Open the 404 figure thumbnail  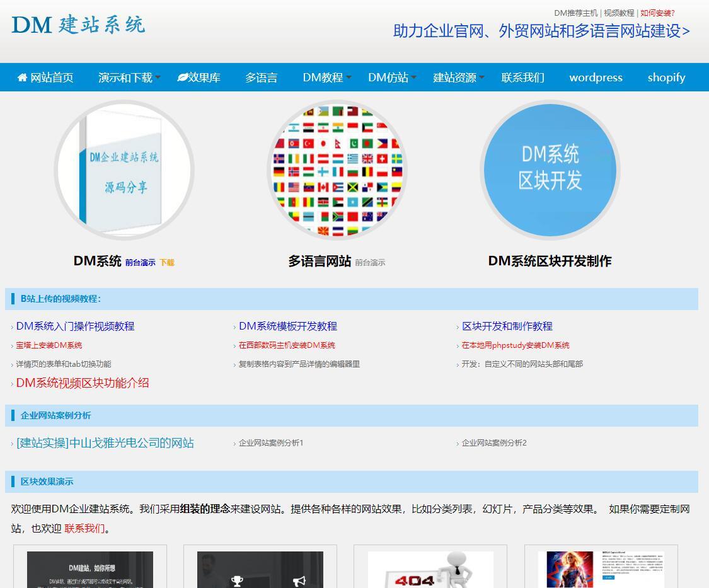(x=430, y=570)
